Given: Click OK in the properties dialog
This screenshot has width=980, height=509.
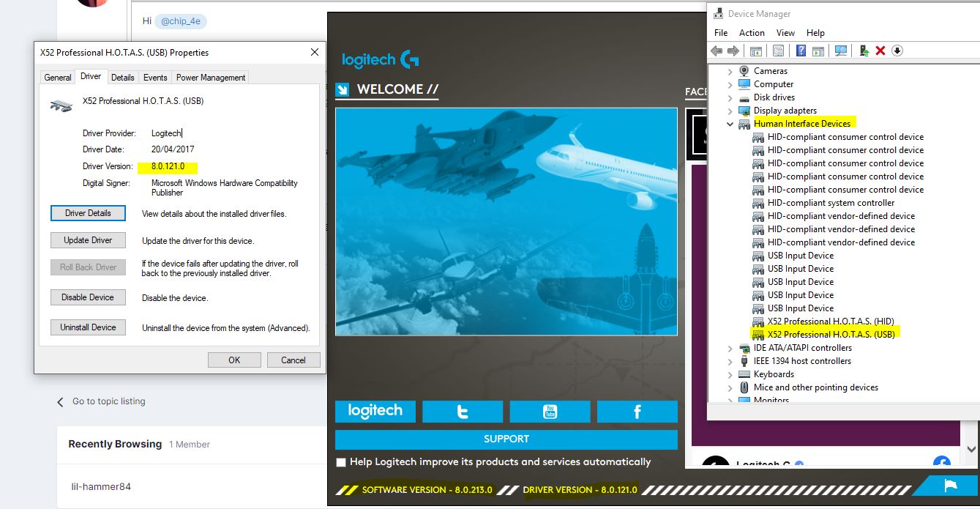Looking at the screenshot, I should click(234, 360).
